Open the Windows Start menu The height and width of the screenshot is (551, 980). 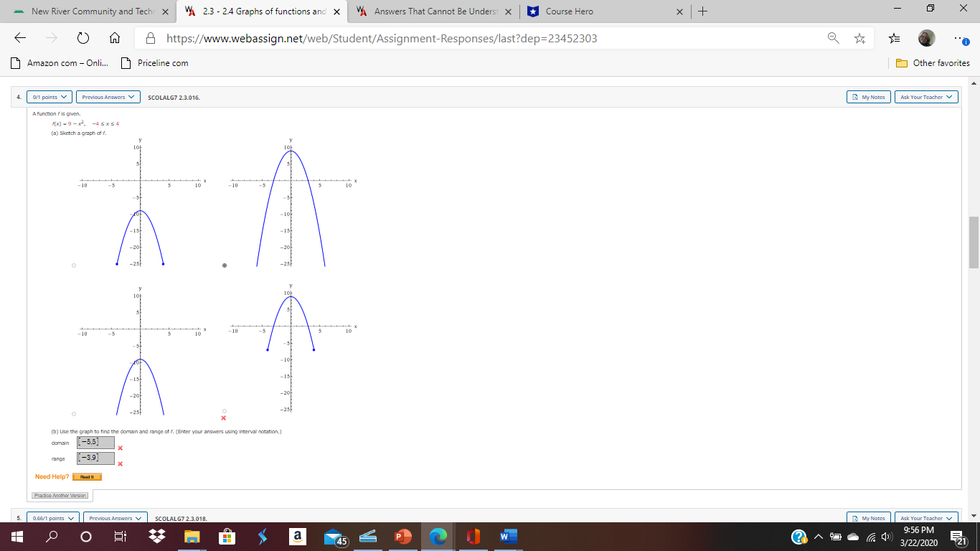pyautogui.click(x=16, y=537)
